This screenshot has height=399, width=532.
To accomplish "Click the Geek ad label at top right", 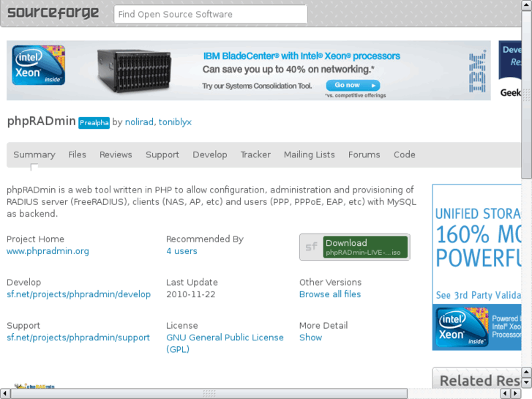I will [x=511, y=92].
